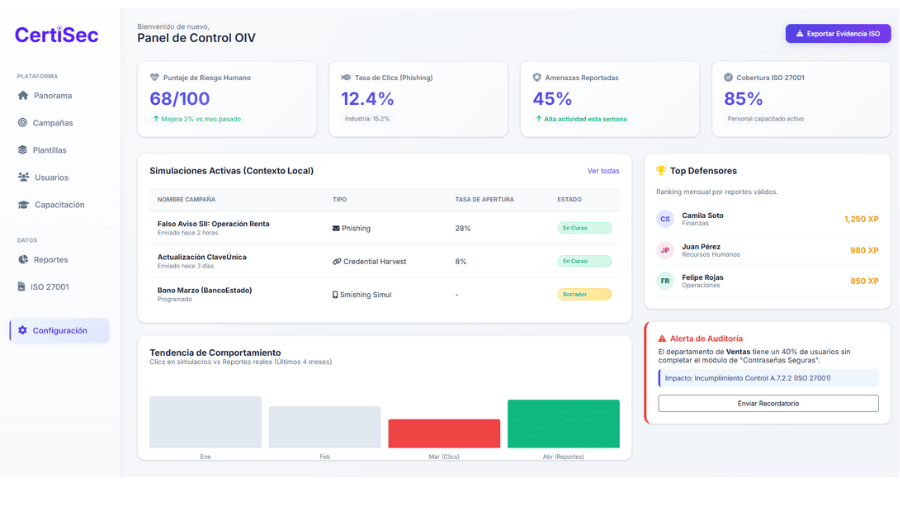Click the document icon beside ISO 27001
This screenshot has height=506, width=900.
pyautogui.click(x=23, y=287)
